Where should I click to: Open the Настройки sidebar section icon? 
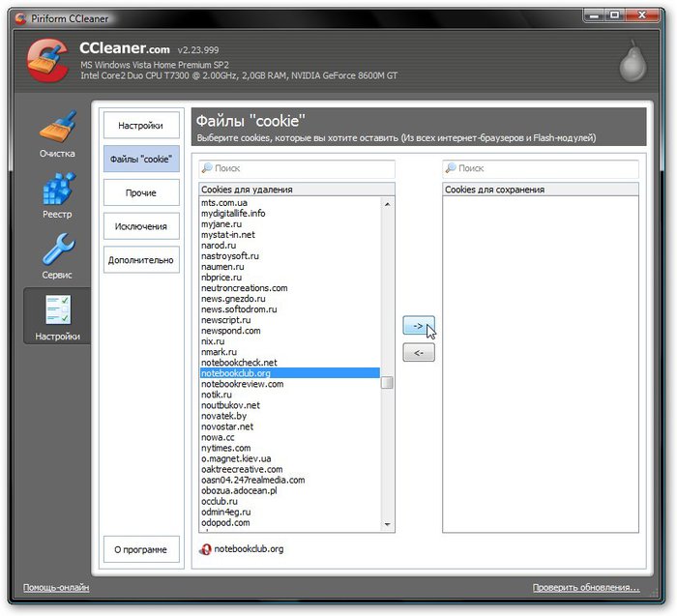(57, 317)
